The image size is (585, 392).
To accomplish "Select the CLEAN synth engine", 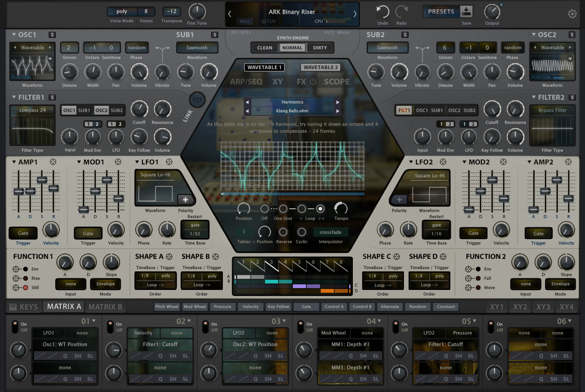I will coord(265,47).
